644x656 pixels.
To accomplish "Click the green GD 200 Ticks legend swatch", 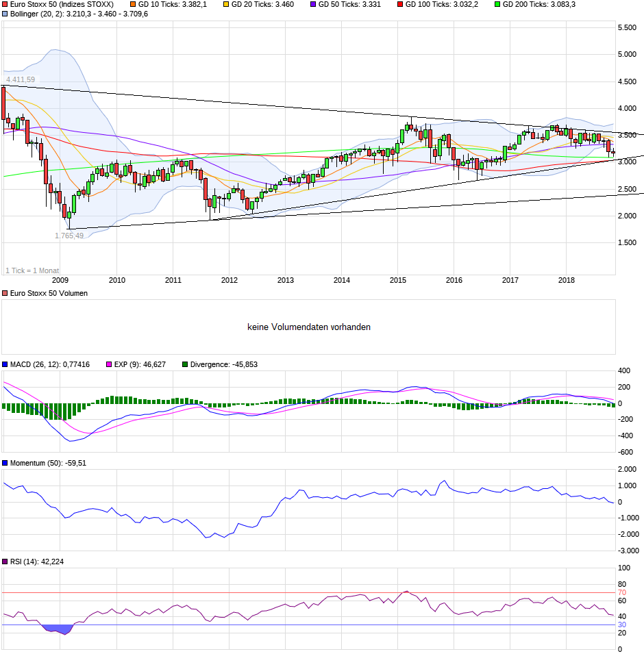I will pos(497,5).
